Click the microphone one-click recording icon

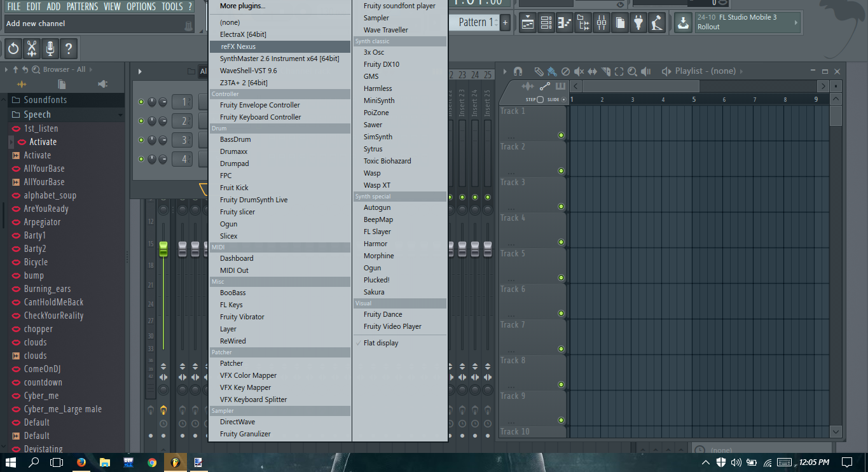50,48
